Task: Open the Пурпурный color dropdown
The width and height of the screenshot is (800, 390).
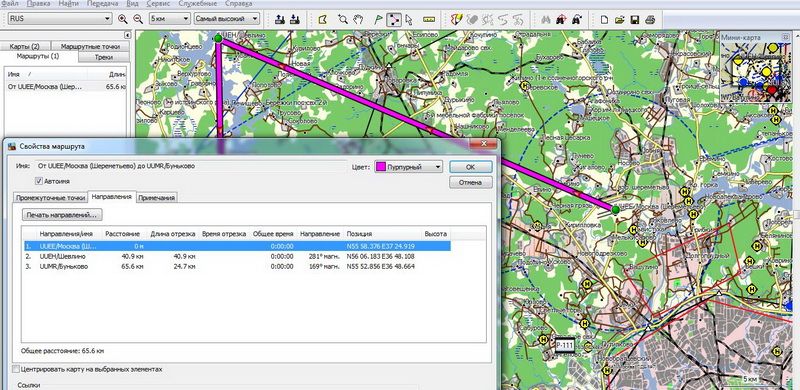Action: (x=409, y=166)
